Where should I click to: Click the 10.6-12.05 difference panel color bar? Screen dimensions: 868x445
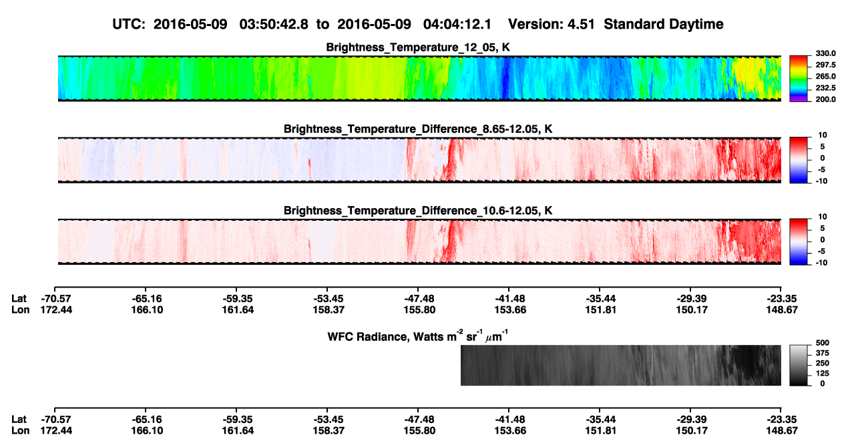point(799,241)
